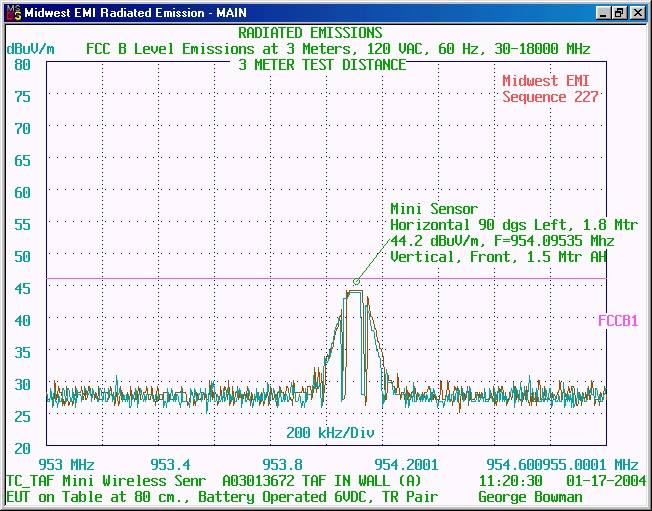Click the Mini Sensor annotation text

(433, 209)
